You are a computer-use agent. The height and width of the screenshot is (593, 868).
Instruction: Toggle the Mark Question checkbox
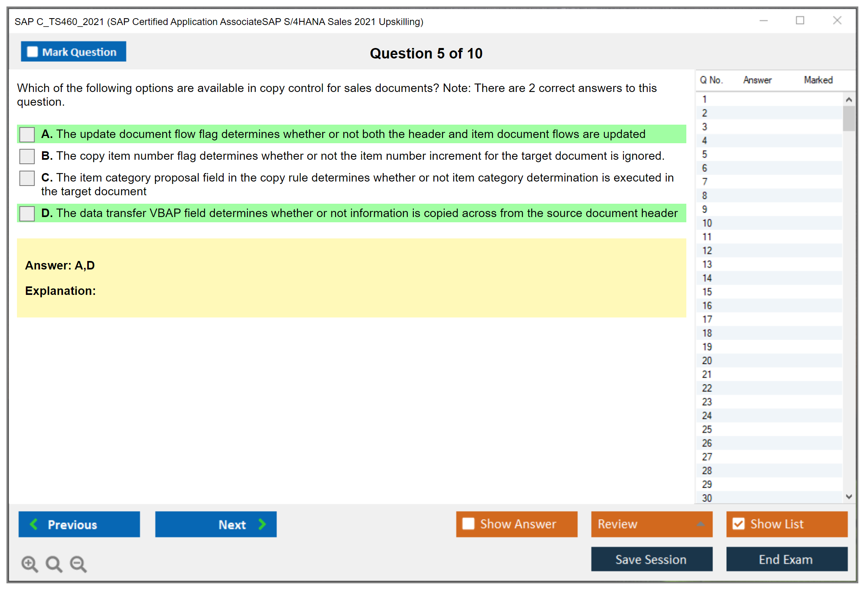point(32,52)
